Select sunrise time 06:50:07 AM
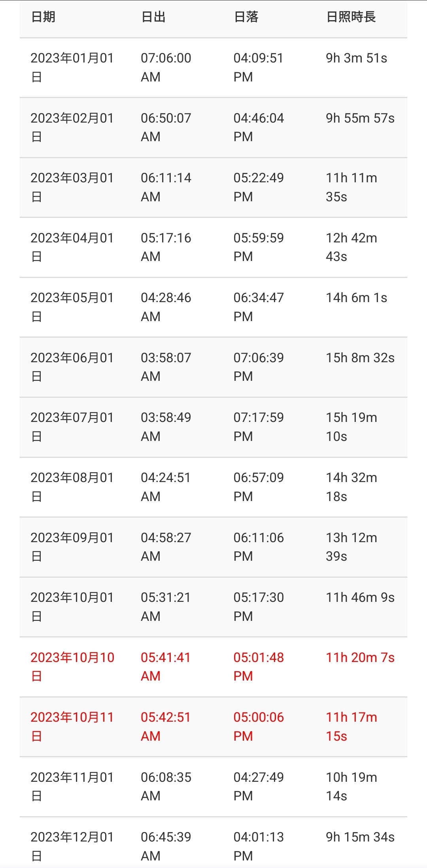Image resolution: width=427 pixels, height=868 pixels. click(166, 127)
